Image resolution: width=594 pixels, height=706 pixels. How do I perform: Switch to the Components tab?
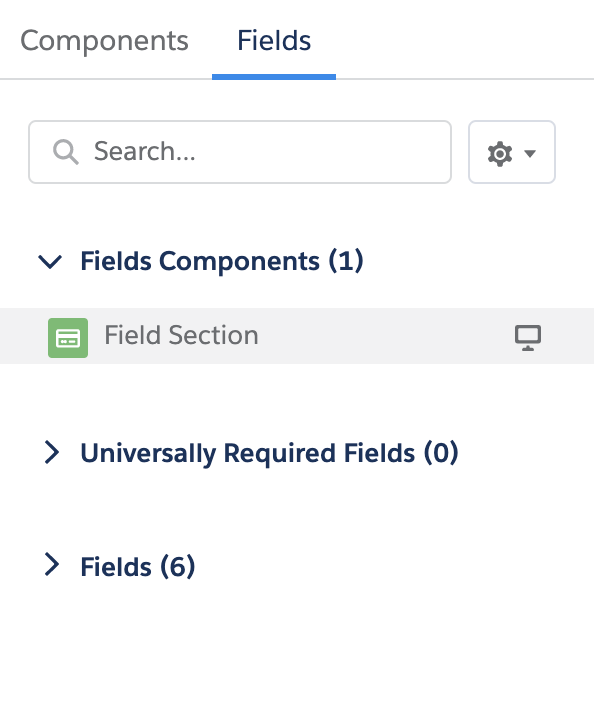[104, 41]
